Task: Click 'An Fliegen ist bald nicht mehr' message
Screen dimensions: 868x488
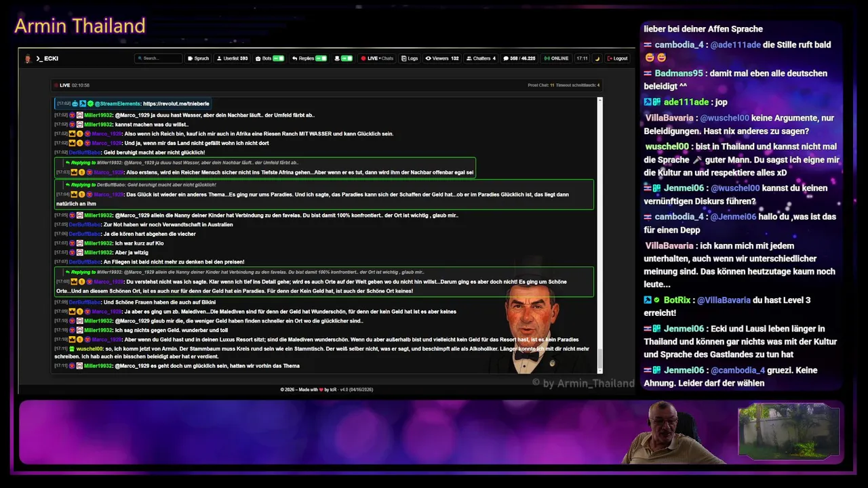Action: 174,262
